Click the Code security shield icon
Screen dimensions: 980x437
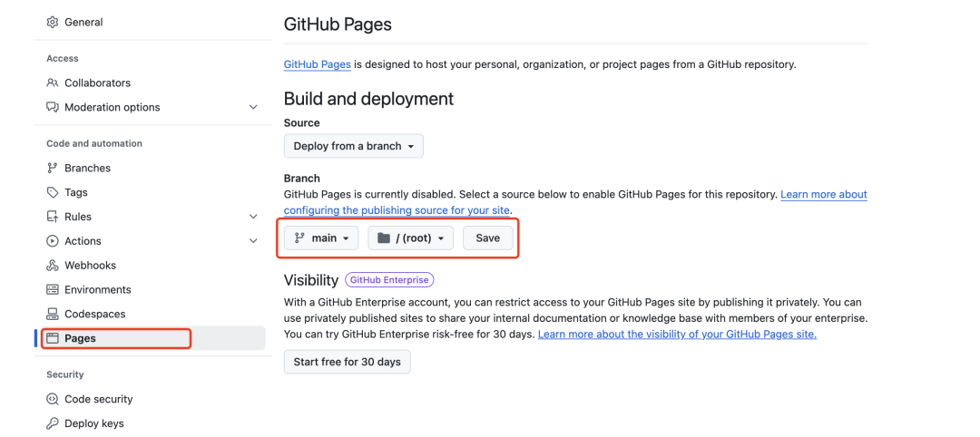[53, 399]
